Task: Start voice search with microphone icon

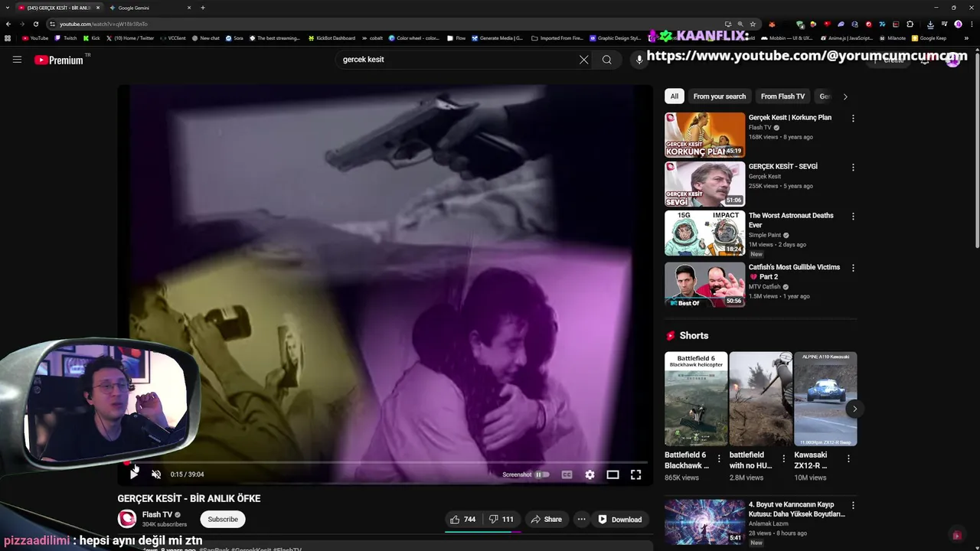Action: point(639,60)
